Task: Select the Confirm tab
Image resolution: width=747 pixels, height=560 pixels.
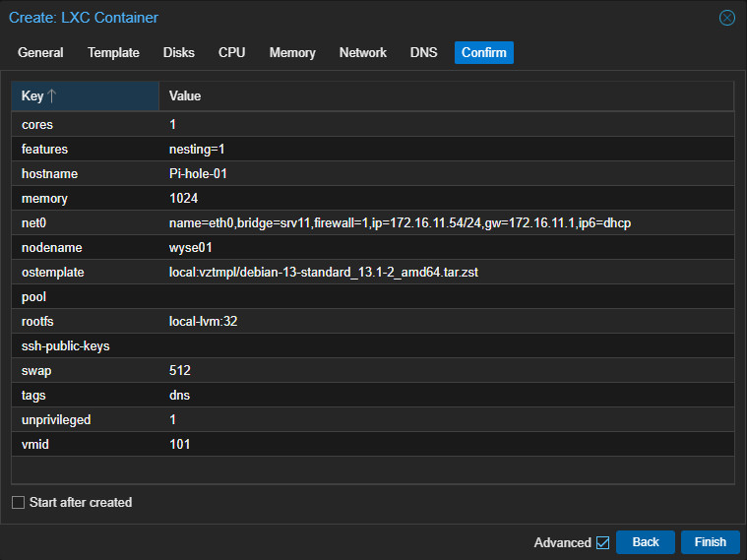Action: [x=484, y=52]
